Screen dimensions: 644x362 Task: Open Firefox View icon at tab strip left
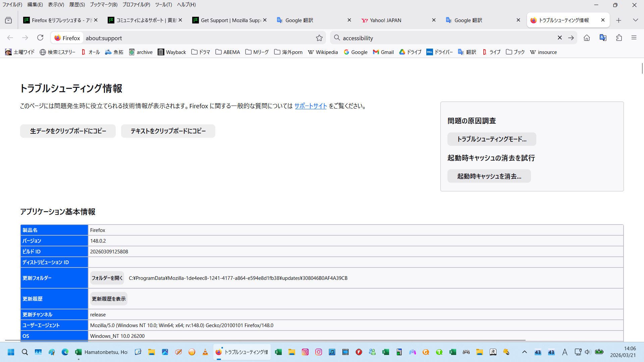[x=8, y=20]
